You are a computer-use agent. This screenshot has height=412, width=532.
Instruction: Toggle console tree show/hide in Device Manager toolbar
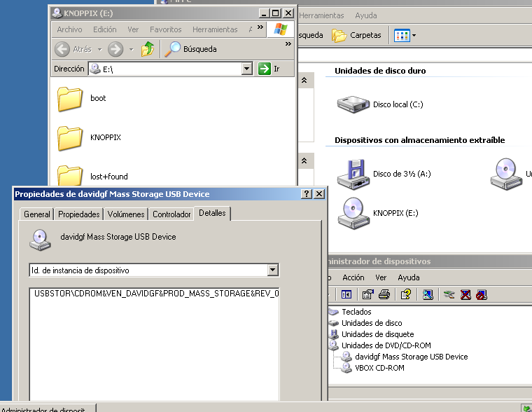click(x=346, y=294)
